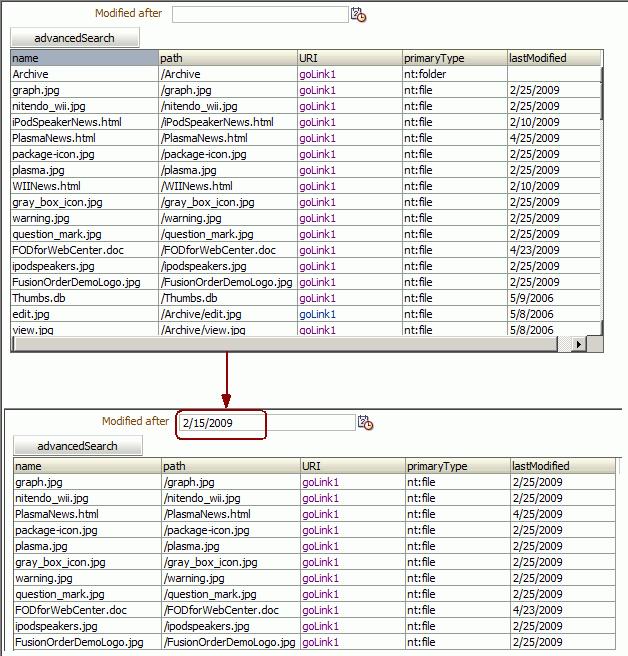The width and height of the screenshot is (628, 656).
Task: Select WIINews.html name cell
Action: coord(85,186)
